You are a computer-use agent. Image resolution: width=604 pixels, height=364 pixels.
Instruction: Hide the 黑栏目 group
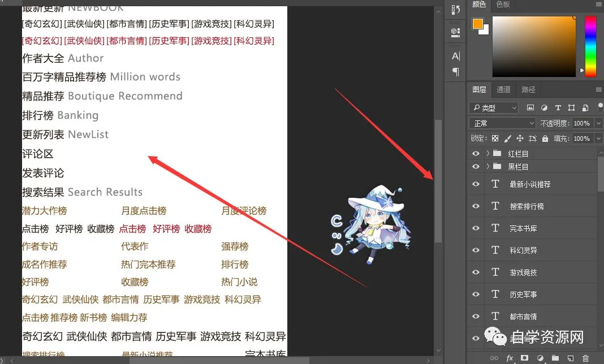click(x=476, y=166)
